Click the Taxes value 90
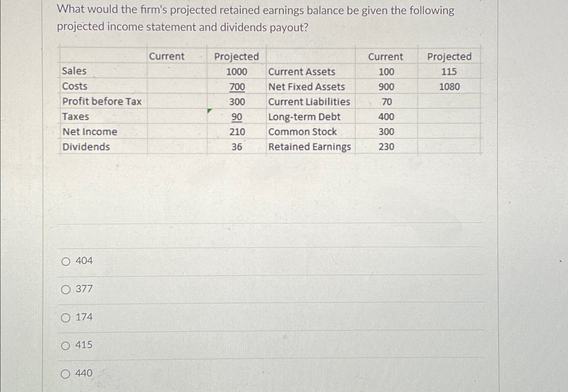The image size is (568, 392). tap(238, 116)
